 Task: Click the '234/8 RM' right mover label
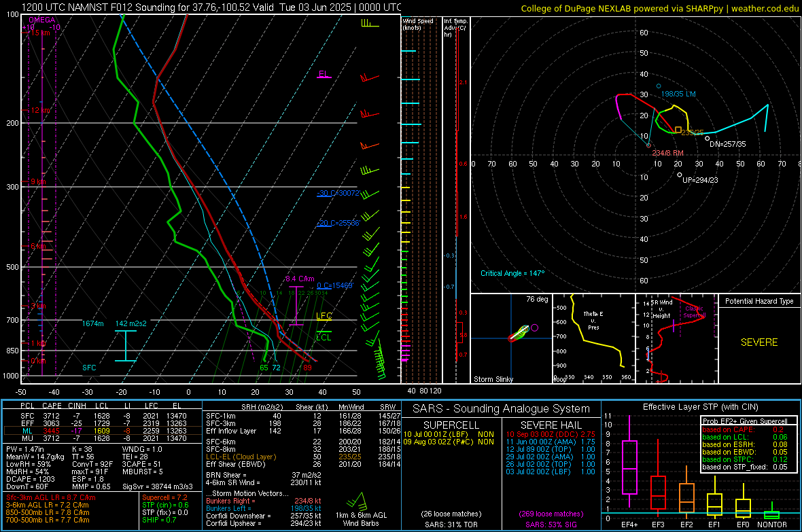(667, 153)
